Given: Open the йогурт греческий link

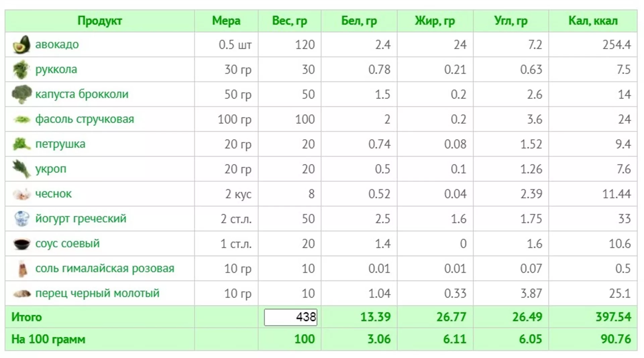Looking at the screenshot, I should [x=81, y=219].
